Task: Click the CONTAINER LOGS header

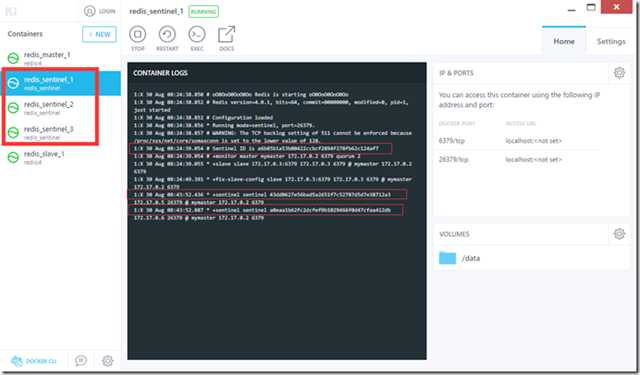Action: pyautogui.click(x=160, y=73)
